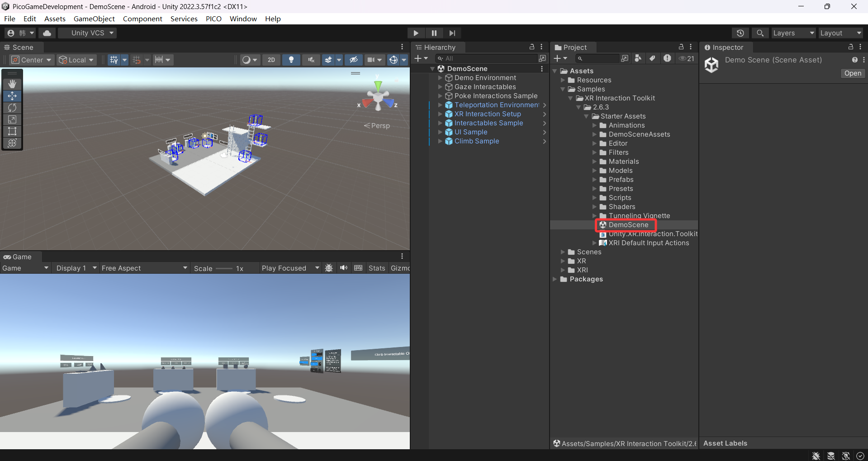Image resolution: width=868 pixels, height=461 pixels.
Task: Expand the Prefabs folder
Action: [595, 180]
